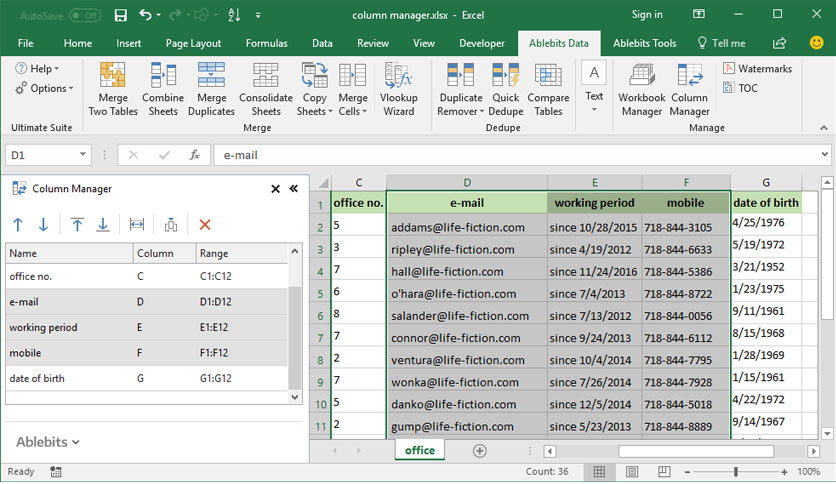Image resolution: width=836 pixels, height=484 pixels.
Task: Save the workbook from Quick Access toolbar
Action: pos(120,15)
